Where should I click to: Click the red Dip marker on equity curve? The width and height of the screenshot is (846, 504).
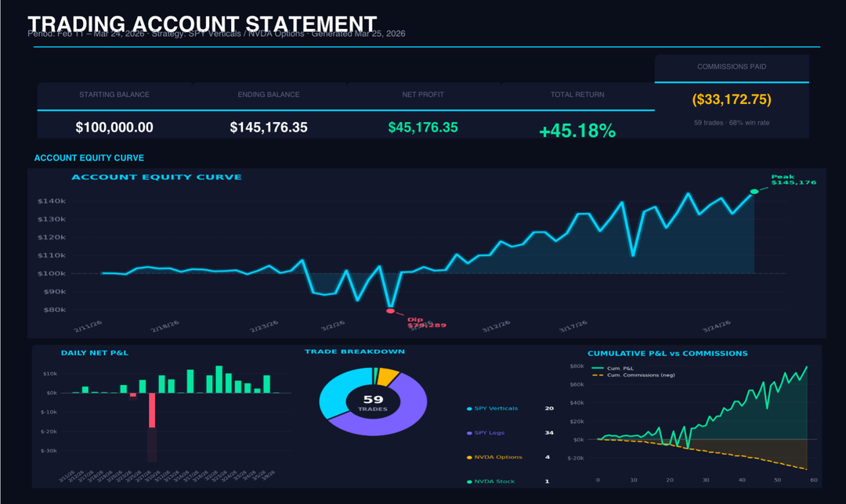(390, 311)
